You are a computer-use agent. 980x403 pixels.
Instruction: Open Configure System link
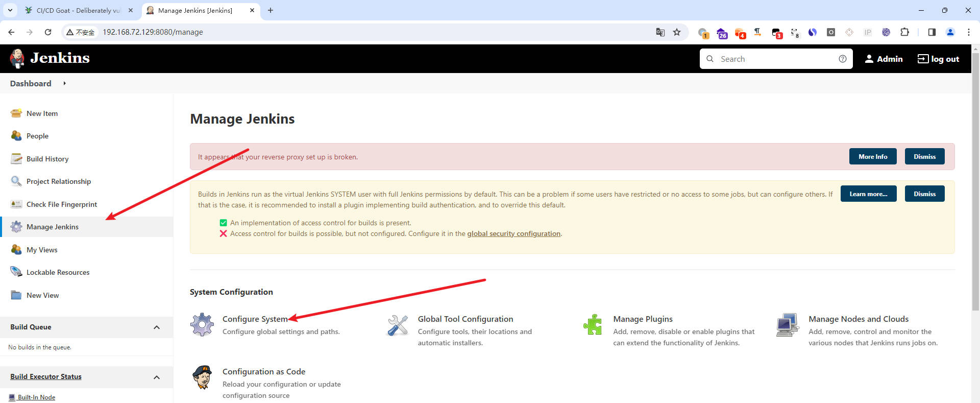coord(255,319)
